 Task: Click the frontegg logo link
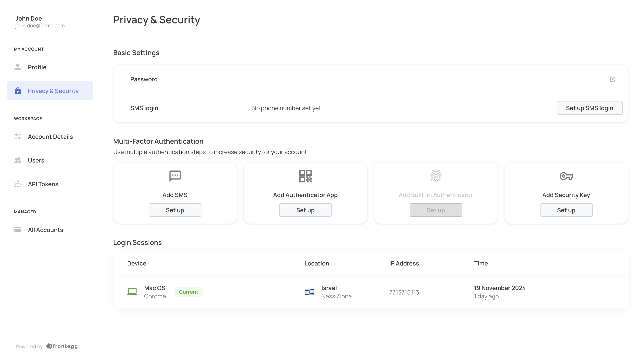point(62,346)
